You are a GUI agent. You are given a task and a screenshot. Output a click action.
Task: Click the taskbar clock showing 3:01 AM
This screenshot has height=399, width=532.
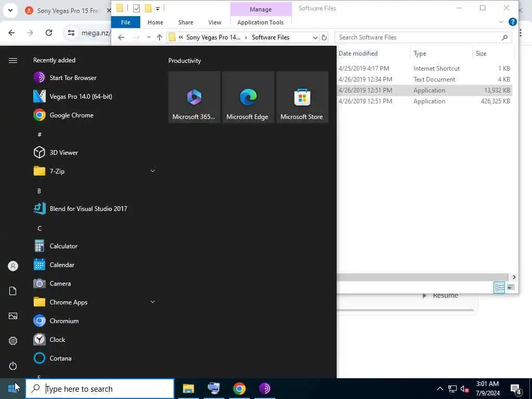pos(487,389)
